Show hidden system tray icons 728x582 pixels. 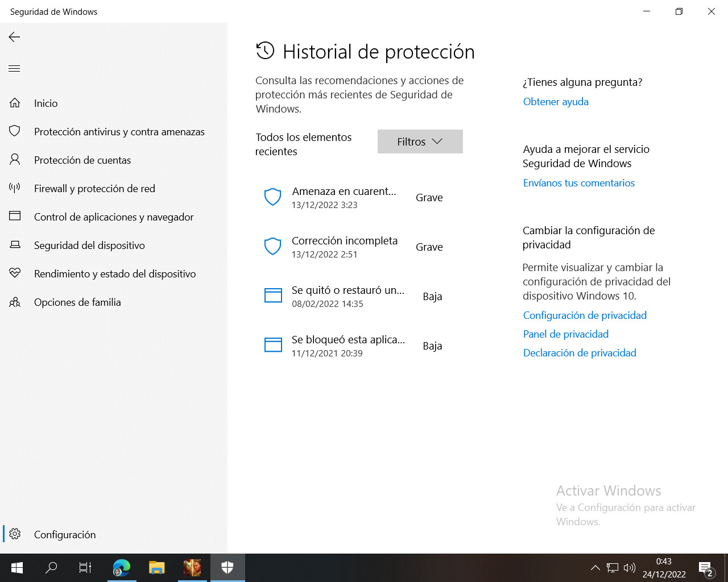pos(595,568)
